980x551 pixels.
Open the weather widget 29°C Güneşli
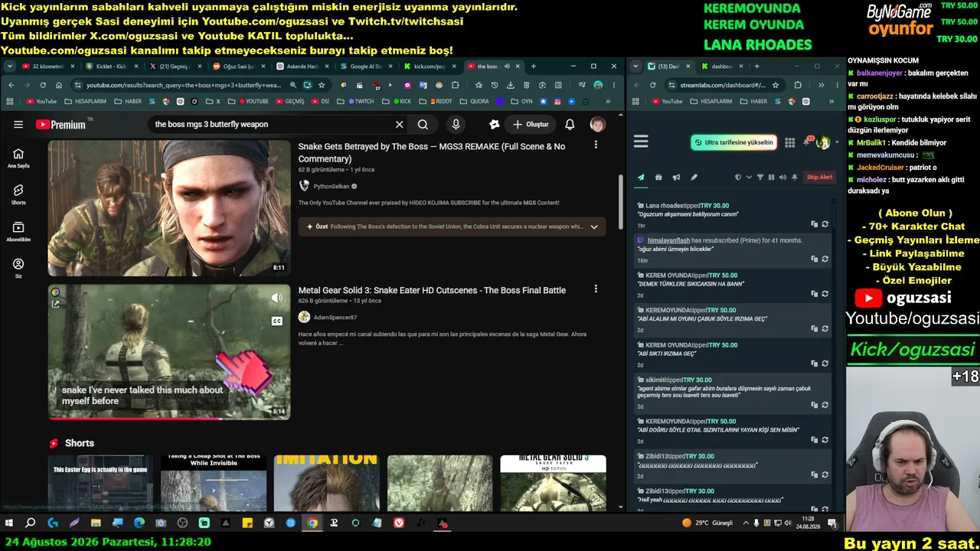click(707, 523)
